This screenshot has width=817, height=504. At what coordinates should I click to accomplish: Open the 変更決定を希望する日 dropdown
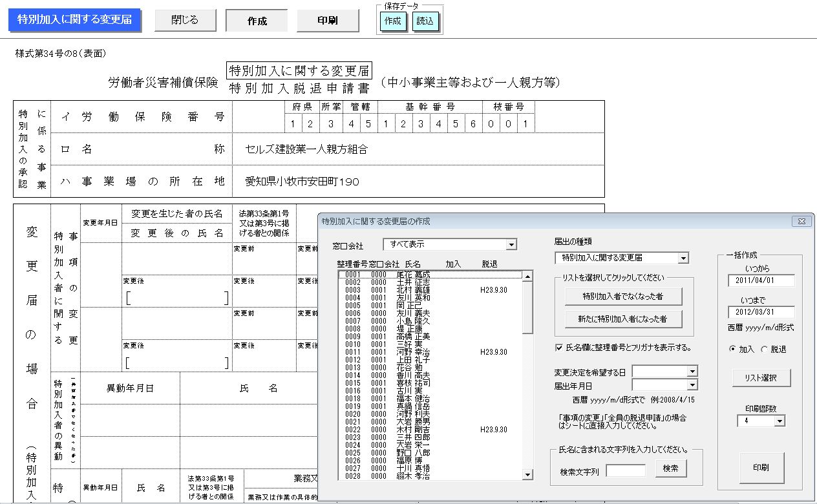(692, 372)
